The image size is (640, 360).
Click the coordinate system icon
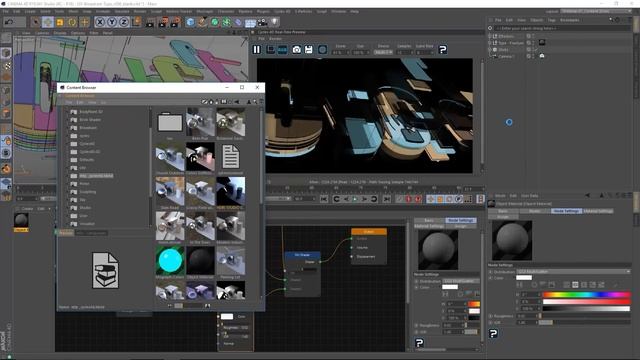tap(136, 21)
